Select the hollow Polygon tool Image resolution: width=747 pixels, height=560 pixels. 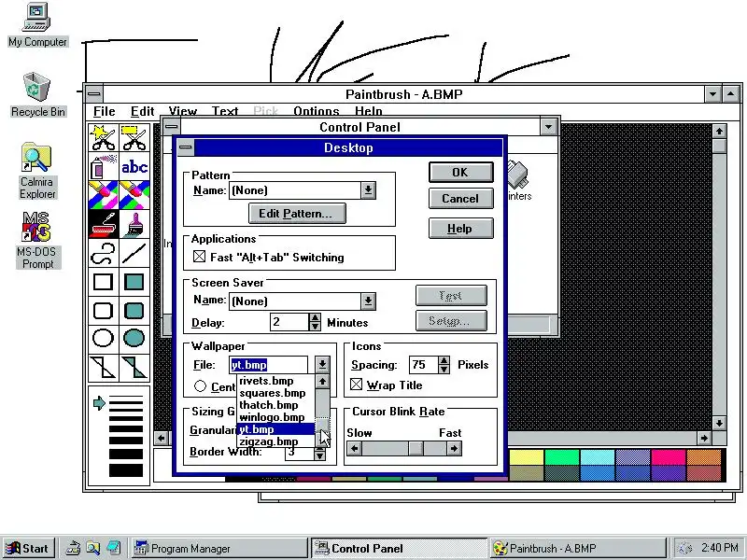point(104,368)
